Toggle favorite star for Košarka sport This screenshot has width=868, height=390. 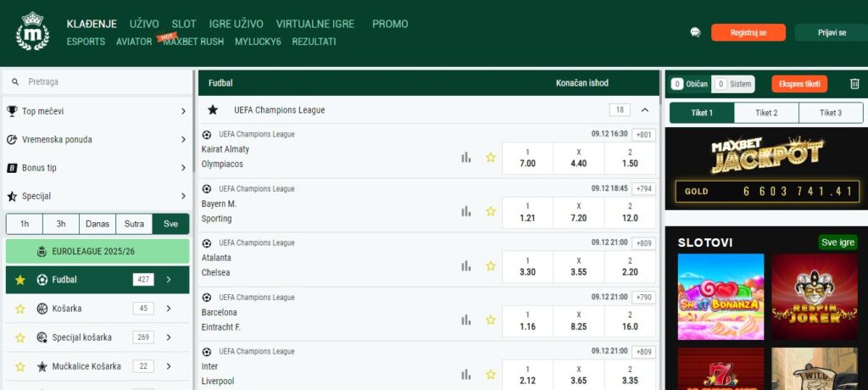click(20, 309)
